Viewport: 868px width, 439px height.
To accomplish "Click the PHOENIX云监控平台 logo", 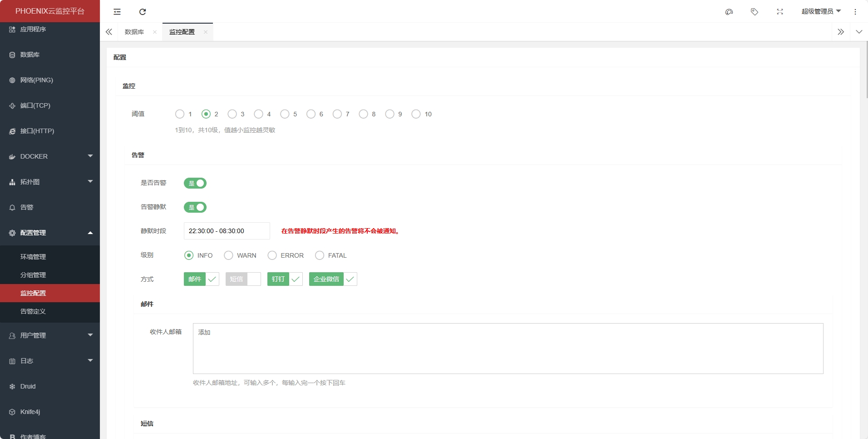I will (50, 11).
